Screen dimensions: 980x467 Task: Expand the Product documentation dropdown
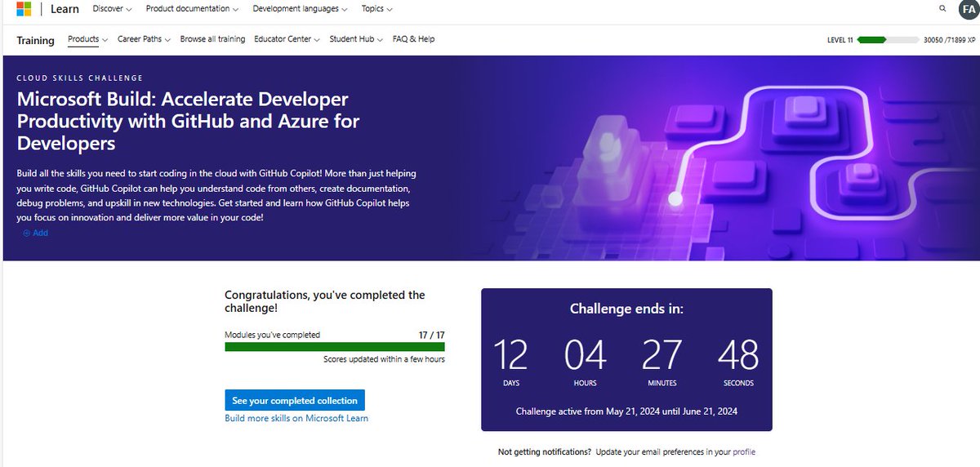pyautogui.click(x=192, y=9)
